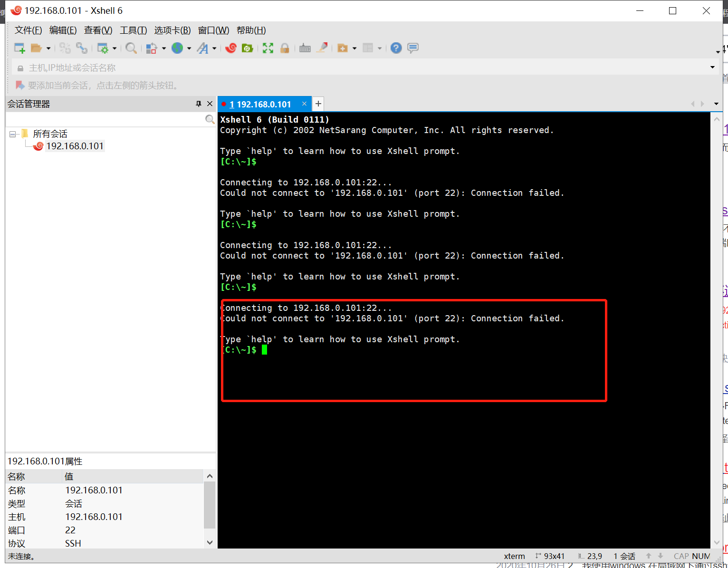Click the add-current-session bookmark arrow icon
The image size is (728, 568).
pyautogui.click(x=20, y=85)
